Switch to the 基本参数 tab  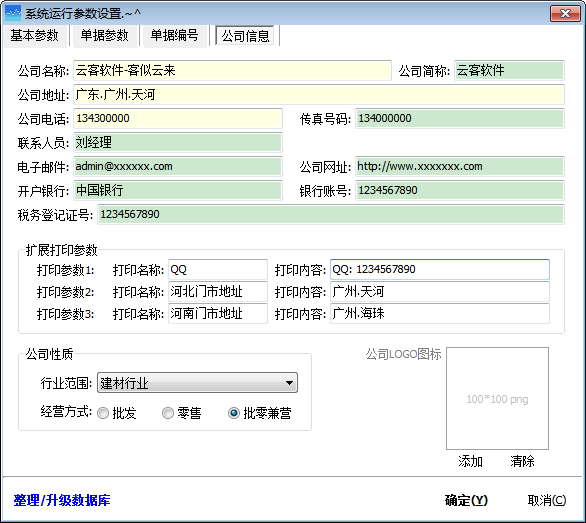(35, 36)
